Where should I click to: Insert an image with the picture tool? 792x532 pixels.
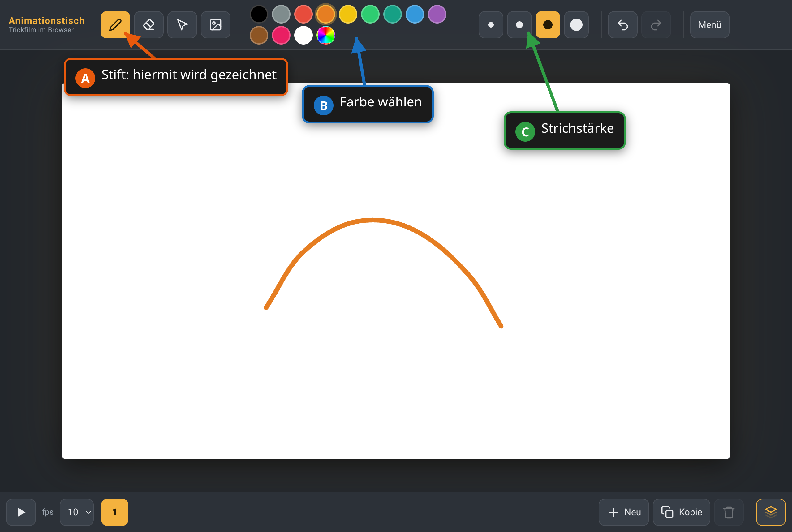[215, 25]
